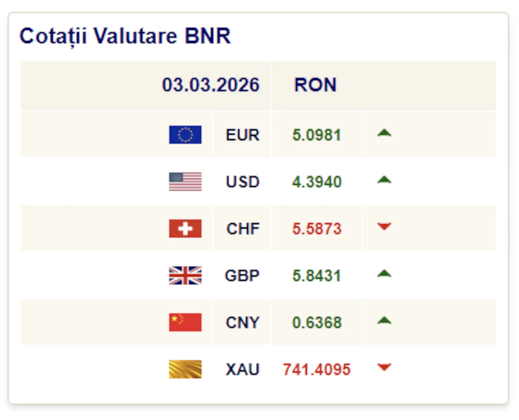519x420 pixels.
Task: Select the USD rate value 4.3940
Action: tap(317, 182)
